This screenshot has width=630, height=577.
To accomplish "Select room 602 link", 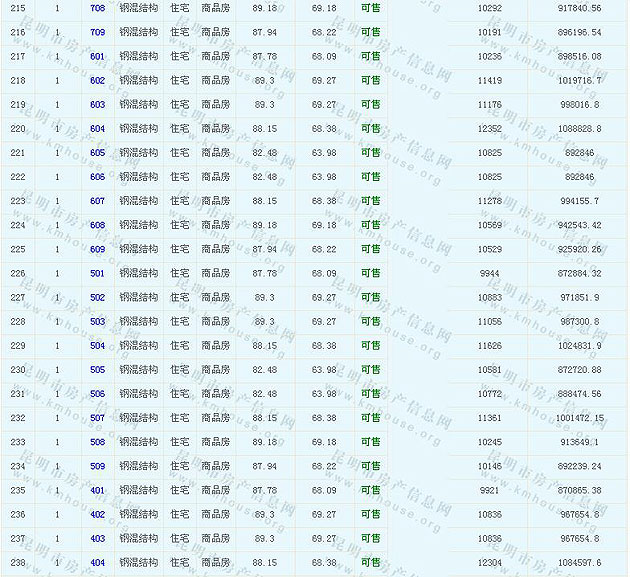I will pos(97,80).
